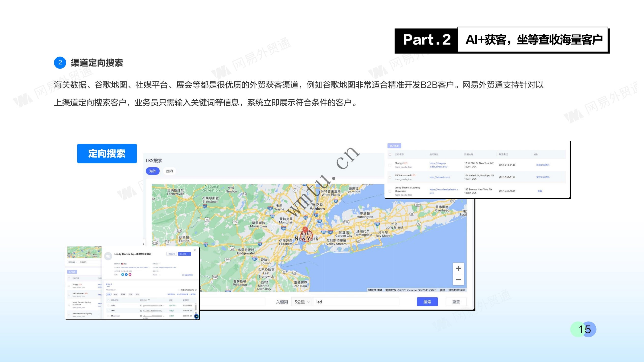
Task: Tick the checkbox for contact Traci
Action: 109,311
